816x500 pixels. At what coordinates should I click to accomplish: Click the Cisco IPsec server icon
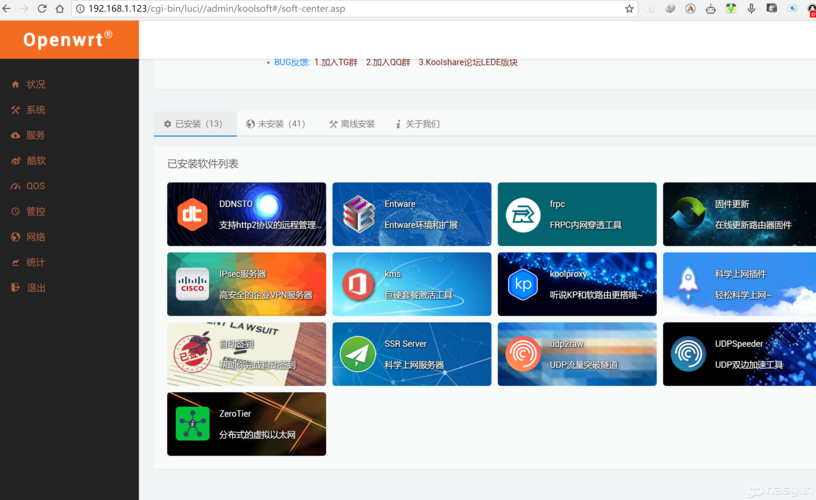[x=193, y=284]
